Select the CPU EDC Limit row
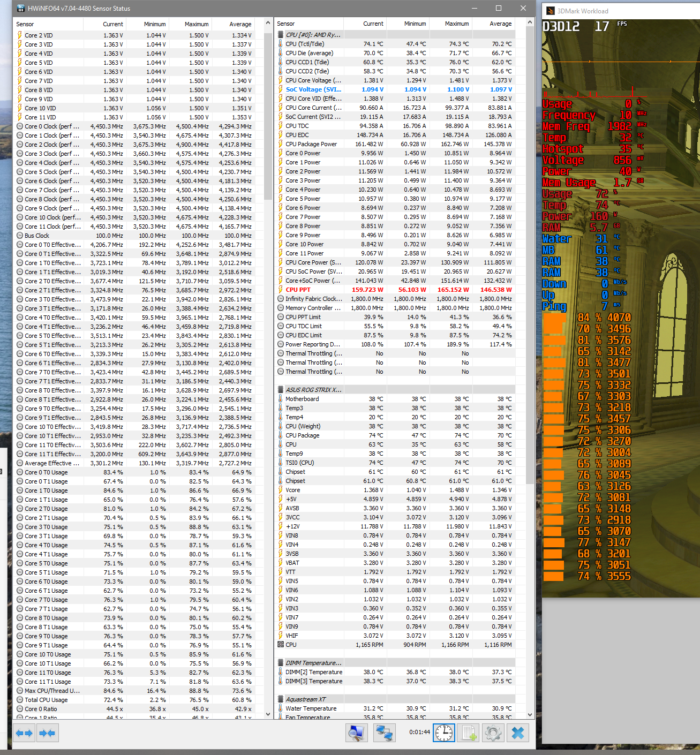 coord(395,335)
